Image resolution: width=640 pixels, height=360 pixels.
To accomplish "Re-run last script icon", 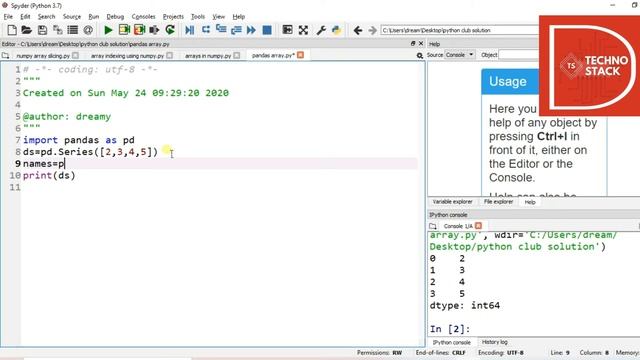I will (x=170, y=30).
